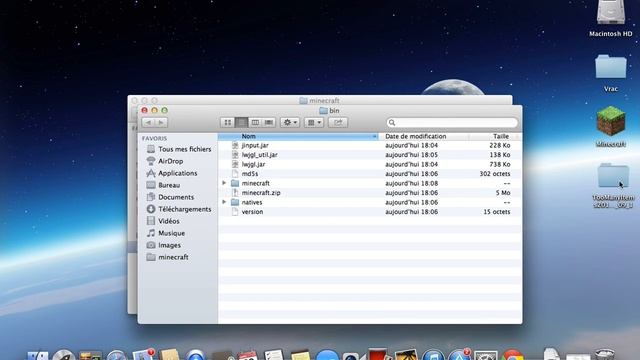This screenshot has width=640, height=360.
Task: Select the TooManyItems desktop folder
Action: coord(613,186)
